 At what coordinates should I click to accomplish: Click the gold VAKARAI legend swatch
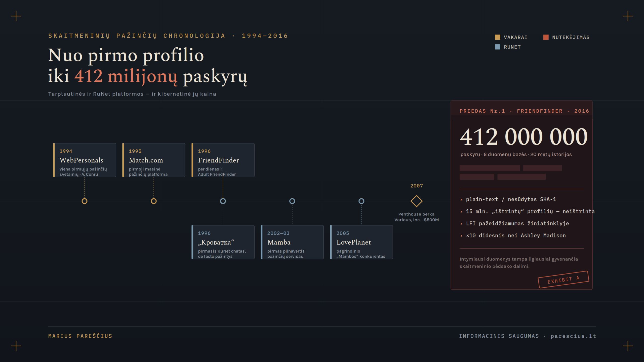pyautogui.click(x=498, y=37)
